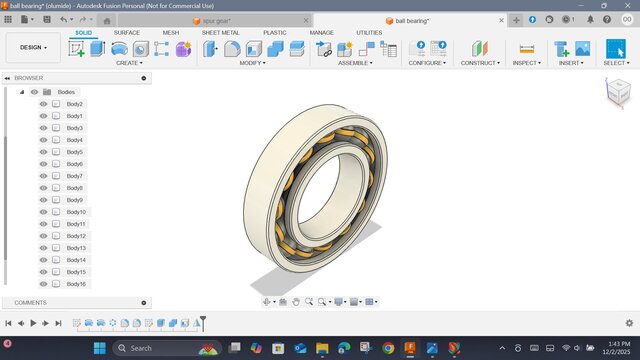The image size is (640, 360).
Task: Hide Body12 using its eye icon
Action: [x=43, y=236]
